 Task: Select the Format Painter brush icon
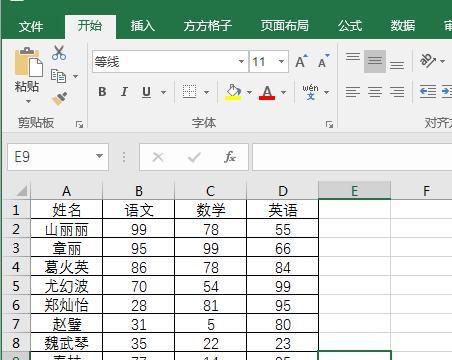59,99
